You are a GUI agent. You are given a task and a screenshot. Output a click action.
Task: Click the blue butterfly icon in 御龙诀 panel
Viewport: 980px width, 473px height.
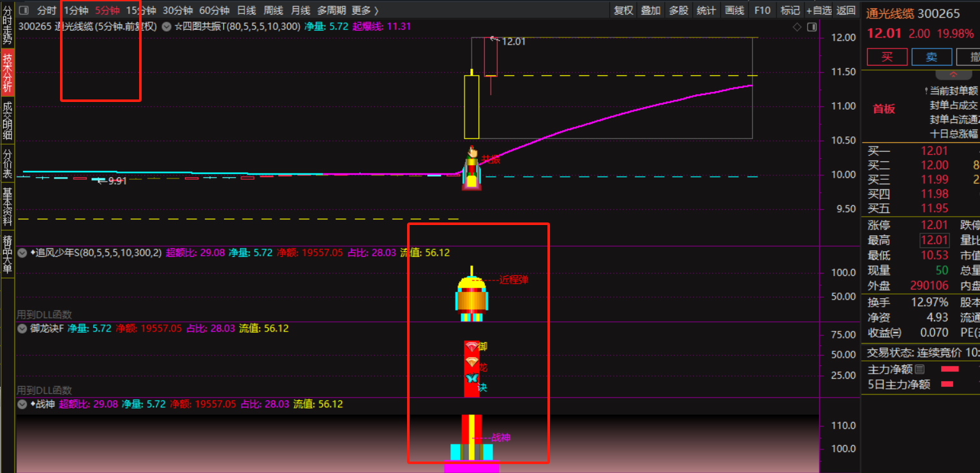click(x=471, y=379)
